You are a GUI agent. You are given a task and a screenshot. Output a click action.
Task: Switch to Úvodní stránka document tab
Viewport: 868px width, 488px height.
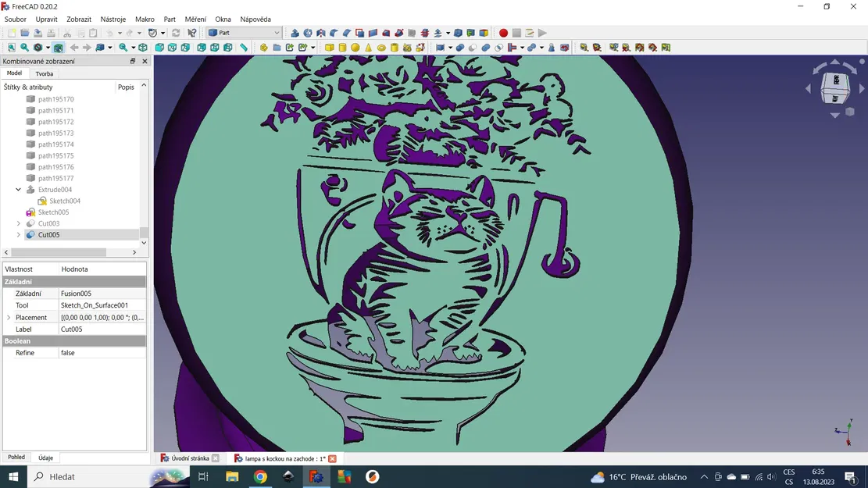click(x=190, y=458)
